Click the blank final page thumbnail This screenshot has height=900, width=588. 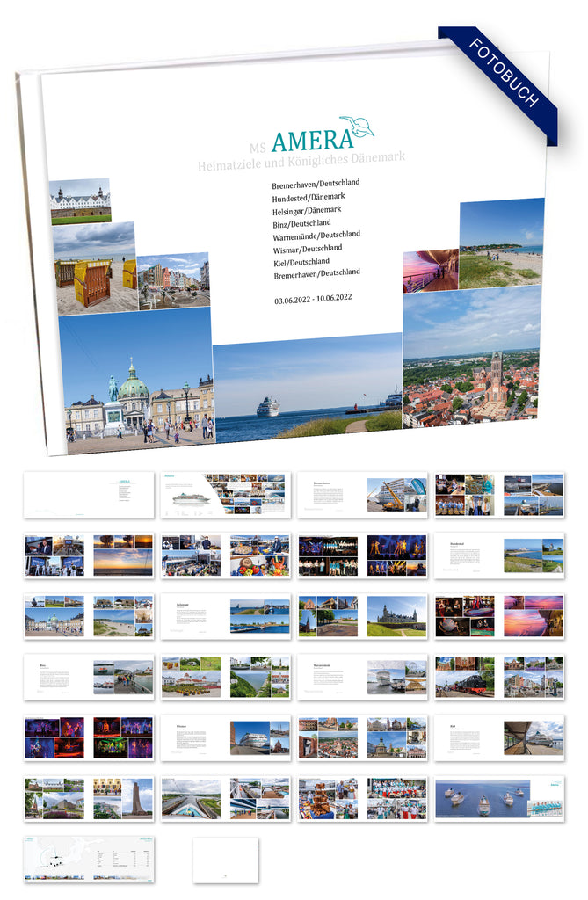pos(225,860)
